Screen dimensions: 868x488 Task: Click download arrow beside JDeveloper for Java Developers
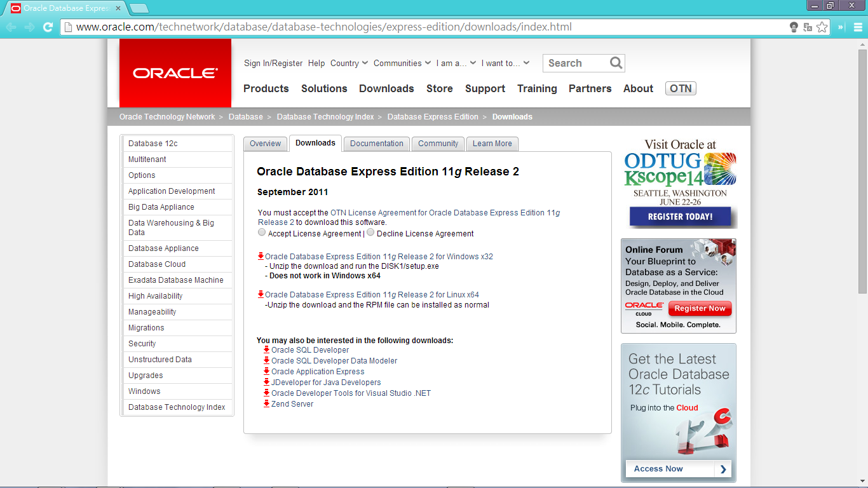coord(266,382)
